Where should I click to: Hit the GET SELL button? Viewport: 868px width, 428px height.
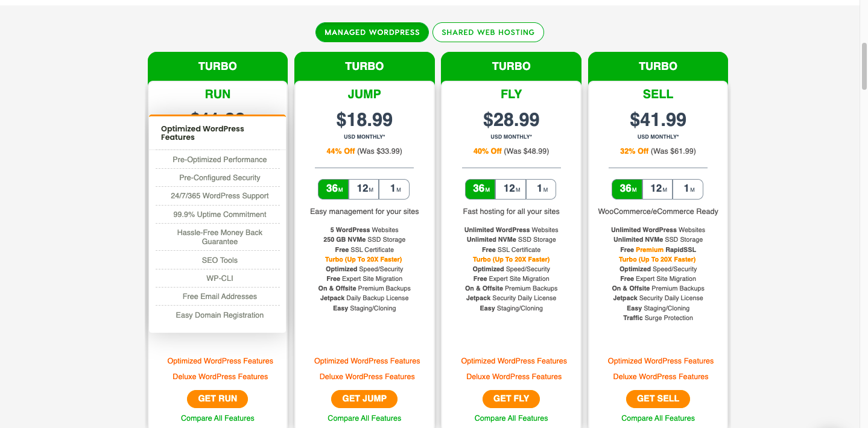coord(657,398)
